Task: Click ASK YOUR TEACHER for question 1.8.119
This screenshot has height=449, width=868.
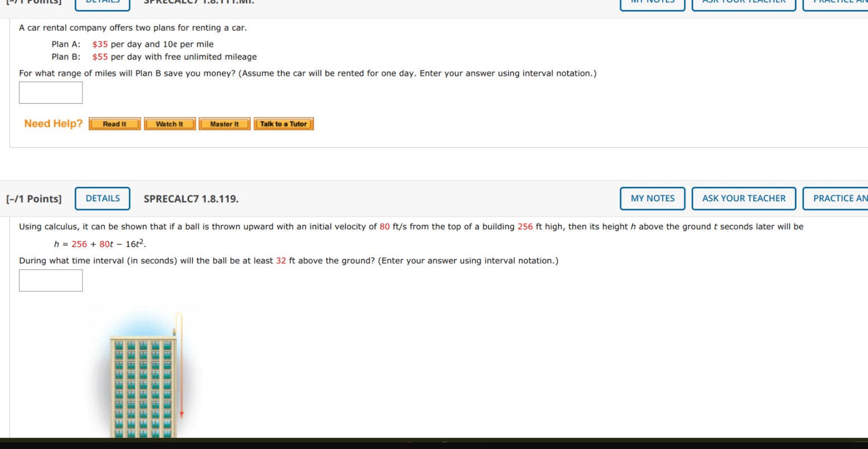Action: [x=744, y=199]
